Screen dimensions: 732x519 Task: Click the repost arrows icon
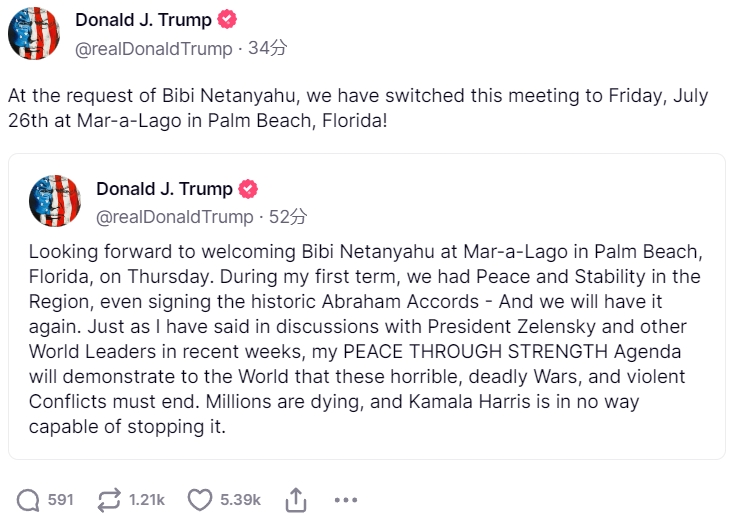tap(108, 499)
